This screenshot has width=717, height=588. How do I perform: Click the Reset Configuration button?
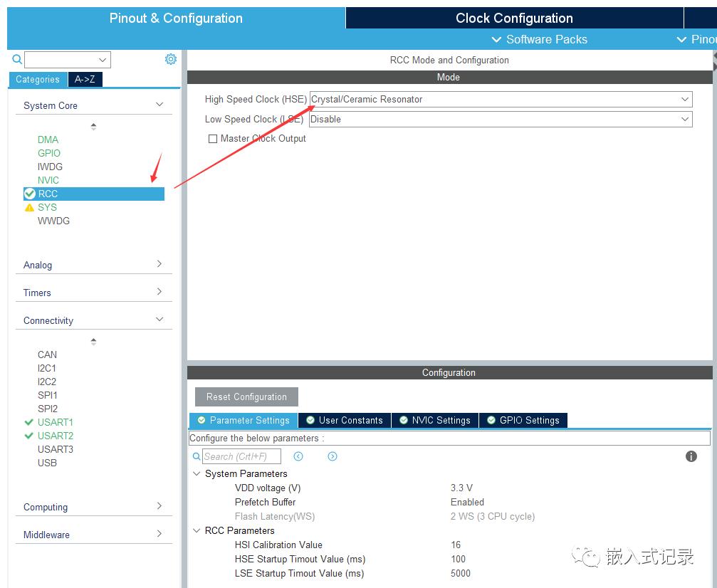[246, 397]
